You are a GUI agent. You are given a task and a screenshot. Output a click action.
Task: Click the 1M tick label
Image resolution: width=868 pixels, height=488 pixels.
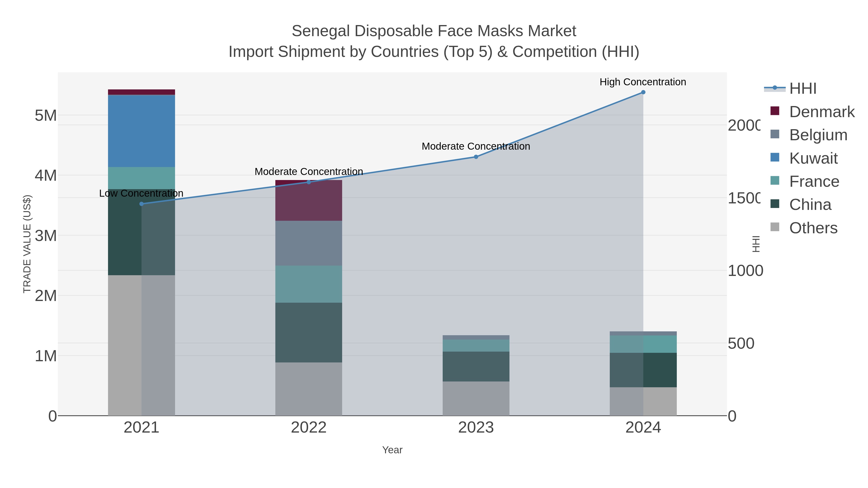click(46, 356)
